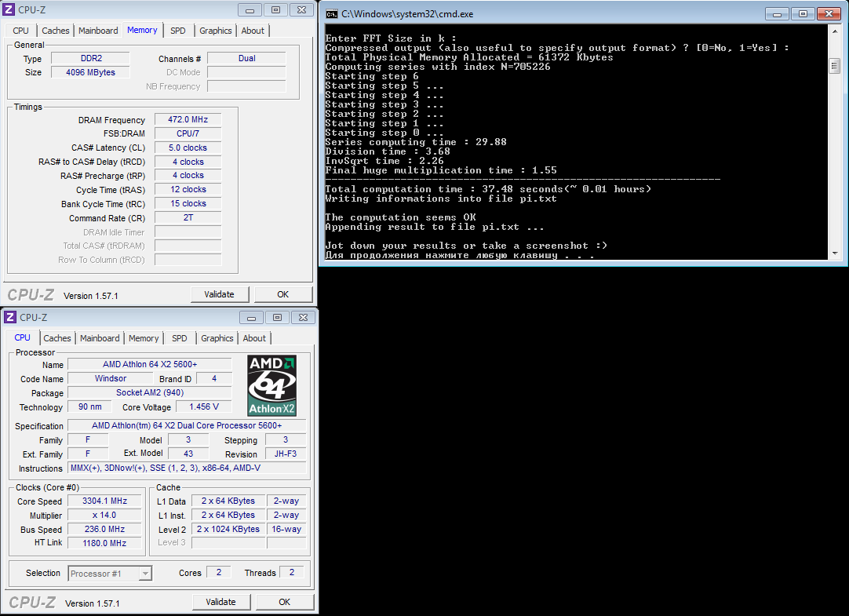849x616 pixels.
Task: Close the lower CPU-Z window
Action: click(303, 317)
